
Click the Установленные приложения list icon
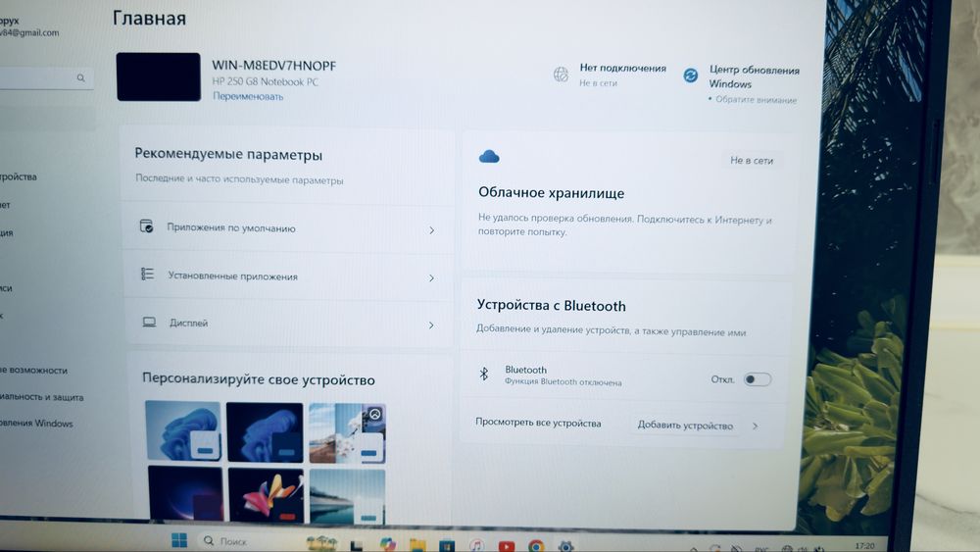148,274
